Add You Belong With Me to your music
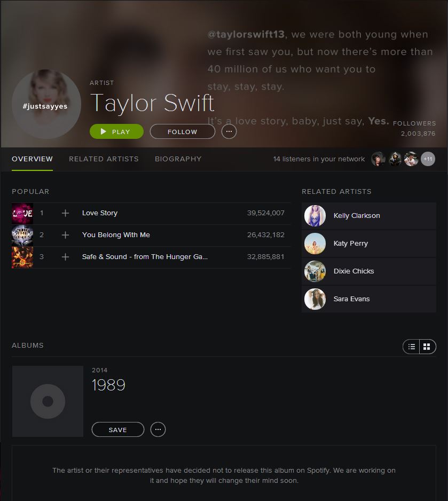This screenshot has height=501, width=448. pos(65,235)
